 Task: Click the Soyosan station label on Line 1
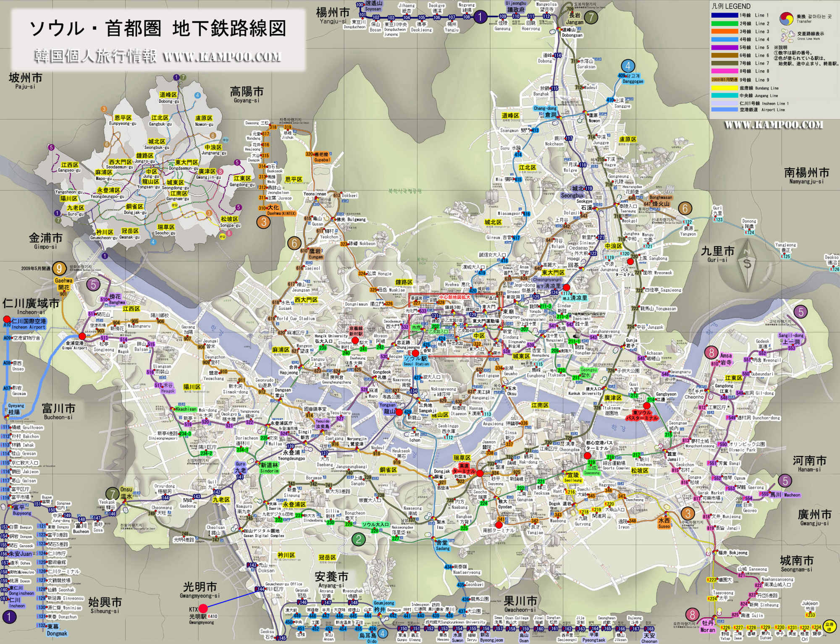[373, 6]
